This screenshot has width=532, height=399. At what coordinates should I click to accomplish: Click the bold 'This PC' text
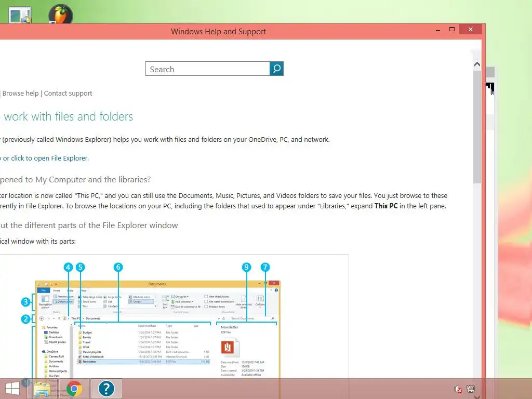pos(386,206)
